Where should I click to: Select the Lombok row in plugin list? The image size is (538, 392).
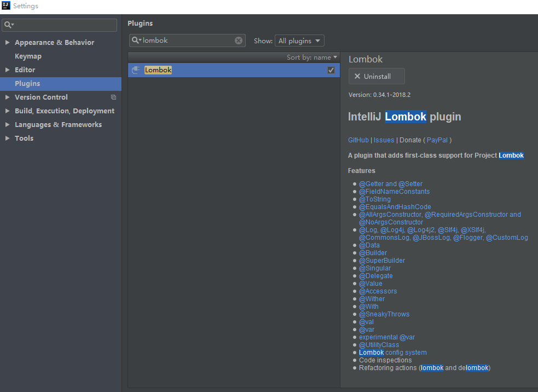(x=234, y=70)
